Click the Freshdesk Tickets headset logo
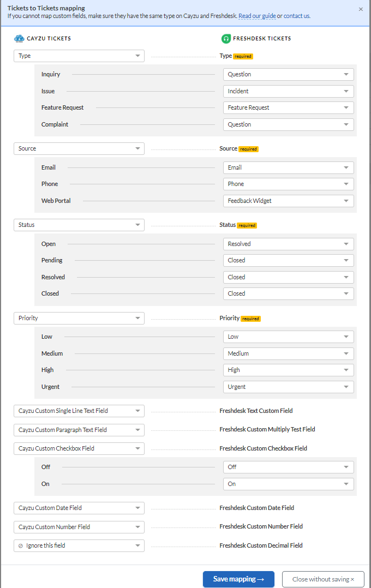 pyautogui.click(x=226, y=38)
